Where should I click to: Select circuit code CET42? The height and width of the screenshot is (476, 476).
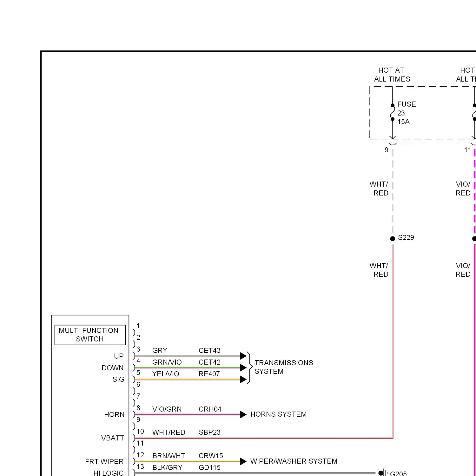(x=209, y=362)
